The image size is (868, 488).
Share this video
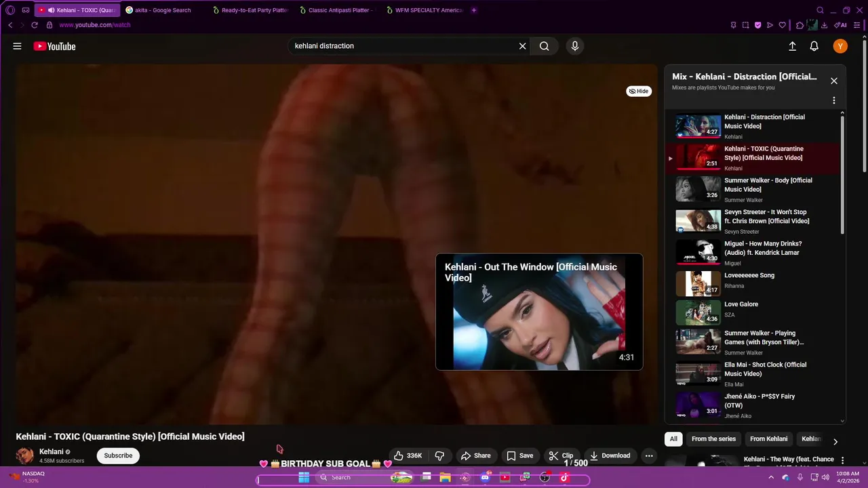[x=475, y=455]
